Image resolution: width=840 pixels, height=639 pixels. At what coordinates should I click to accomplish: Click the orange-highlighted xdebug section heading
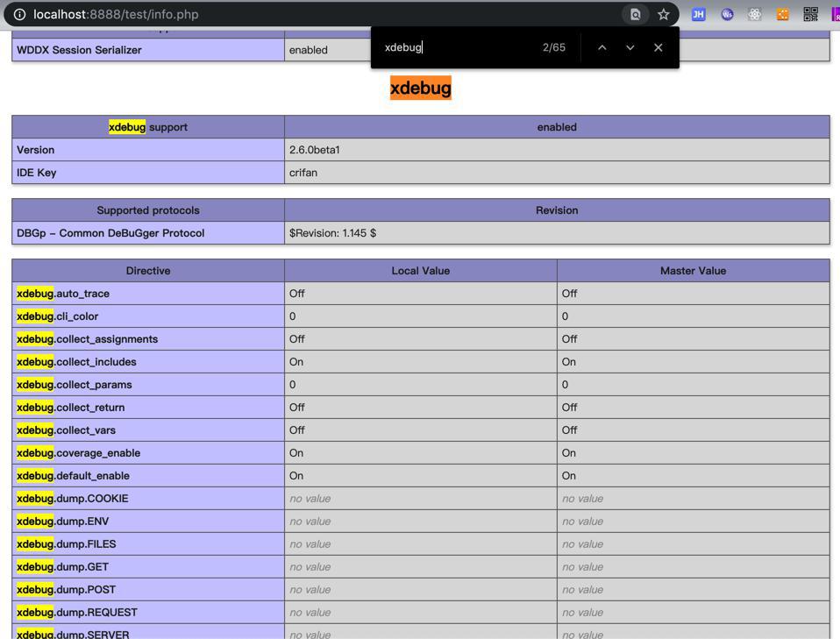tap(421, 88)
